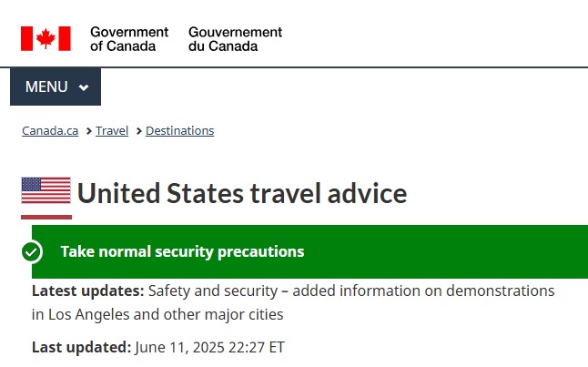Click the red maple leaf emblem
The image size is (588, 367).
click(x=46, y=38)
